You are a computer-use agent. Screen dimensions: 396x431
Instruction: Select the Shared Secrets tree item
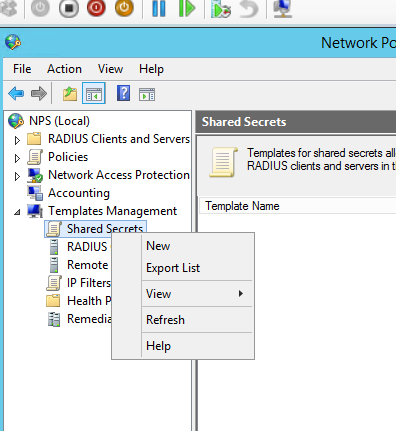tap(105, 229)
